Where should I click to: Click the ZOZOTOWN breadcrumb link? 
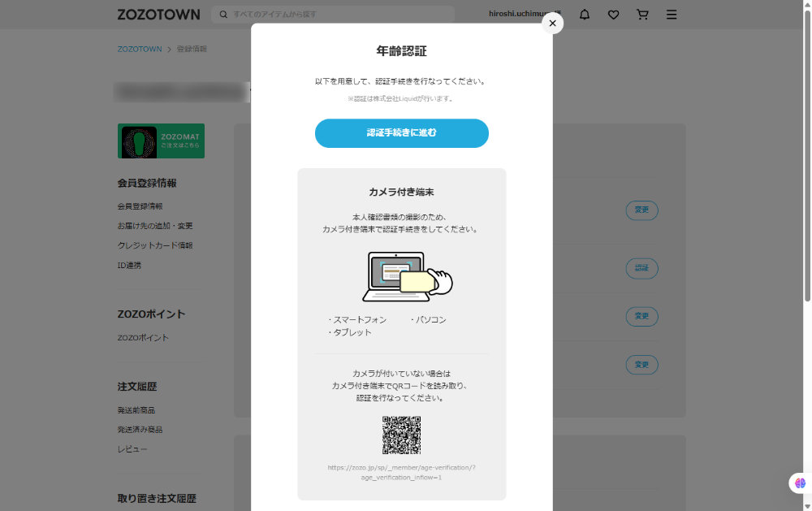(140, 50)
